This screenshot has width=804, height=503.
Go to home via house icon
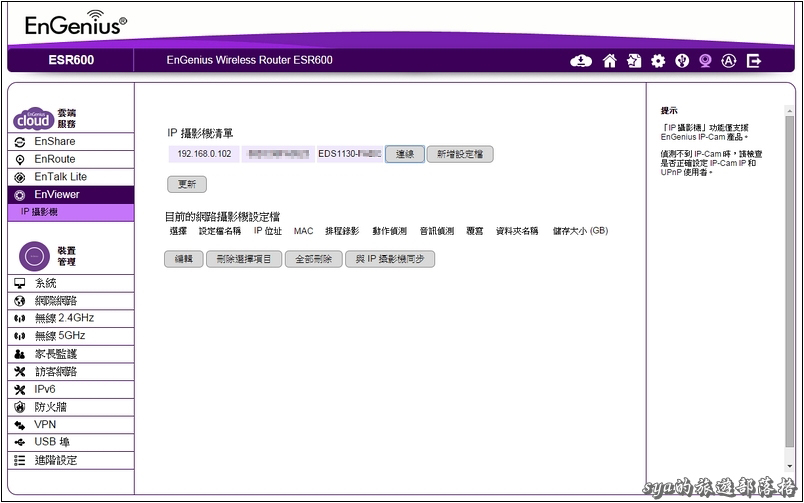pos(609,61)
